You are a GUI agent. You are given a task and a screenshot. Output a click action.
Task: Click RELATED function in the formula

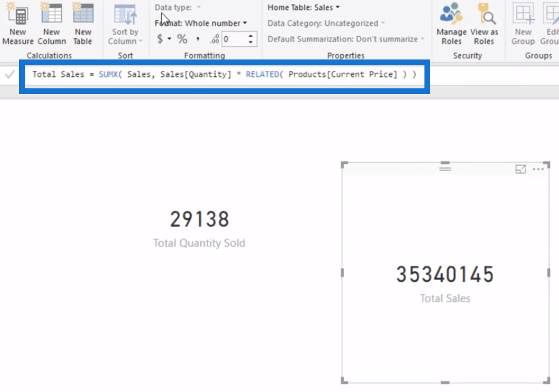(262, 74)
